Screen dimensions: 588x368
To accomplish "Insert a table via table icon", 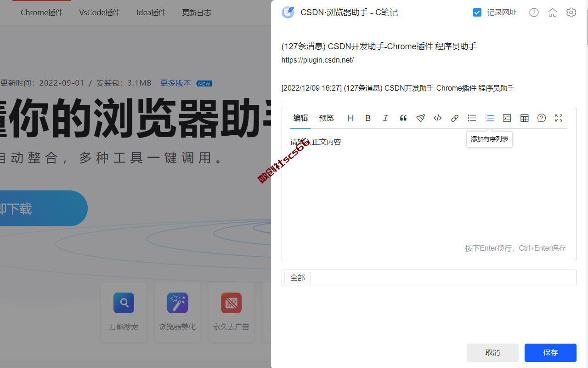I will pos(524,118).
